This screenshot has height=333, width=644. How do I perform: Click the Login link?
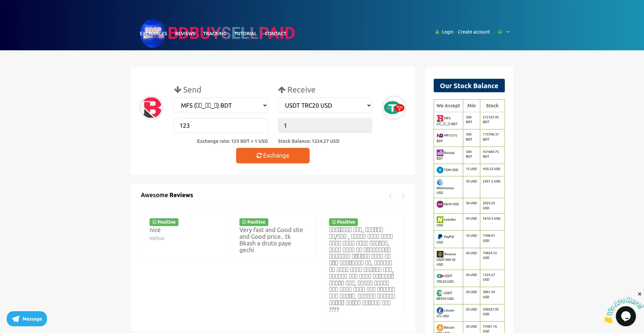click(x=447, y=32)
